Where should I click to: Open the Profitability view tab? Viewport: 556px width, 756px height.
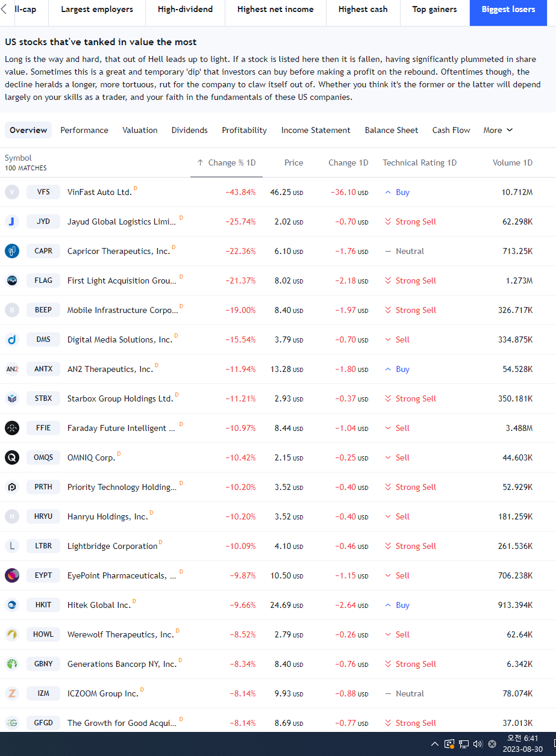(x=245, y=130)
